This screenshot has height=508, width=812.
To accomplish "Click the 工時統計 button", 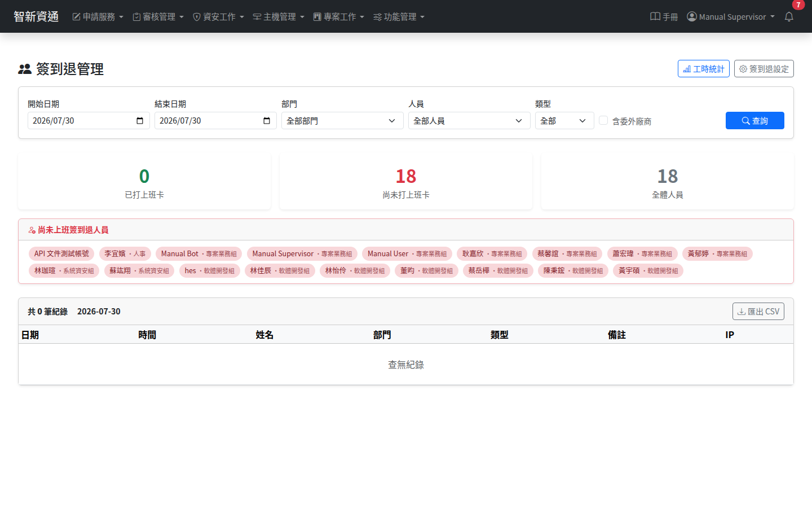I will click(704, 69).
